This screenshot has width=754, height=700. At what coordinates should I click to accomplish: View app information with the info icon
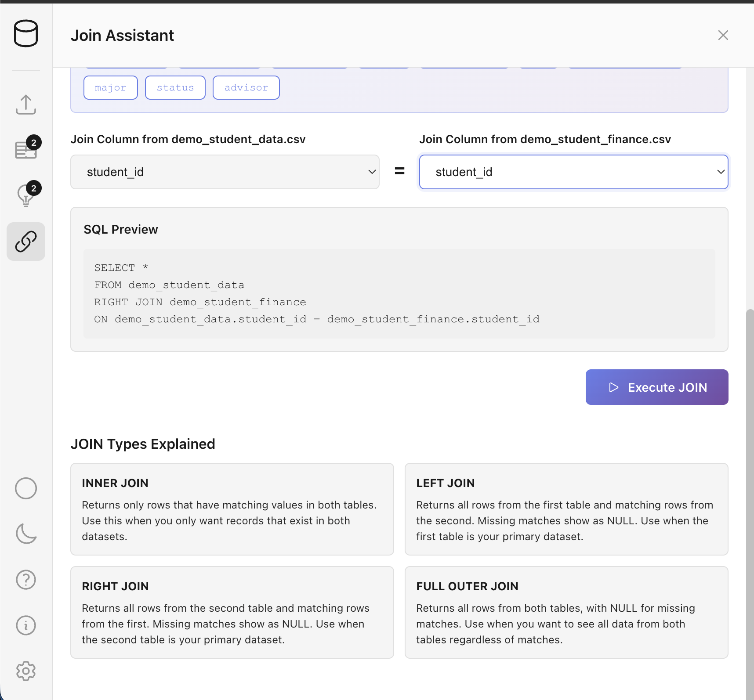coord(26,625)
